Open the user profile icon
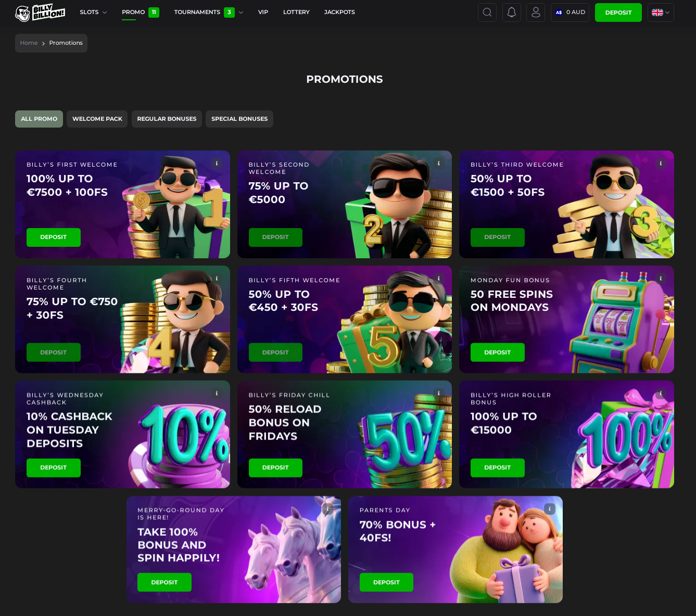This screenshot has height=616, width=696. click(x=535, y=12)
